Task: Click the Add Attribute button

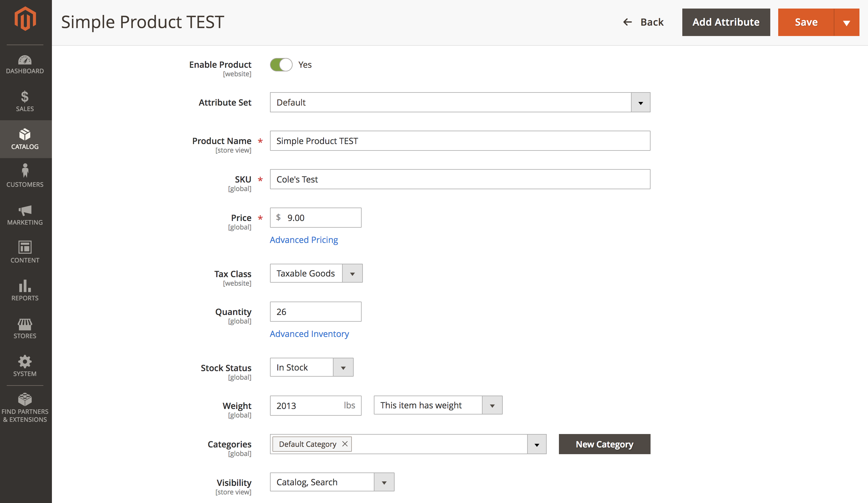Action: (725, 22)
